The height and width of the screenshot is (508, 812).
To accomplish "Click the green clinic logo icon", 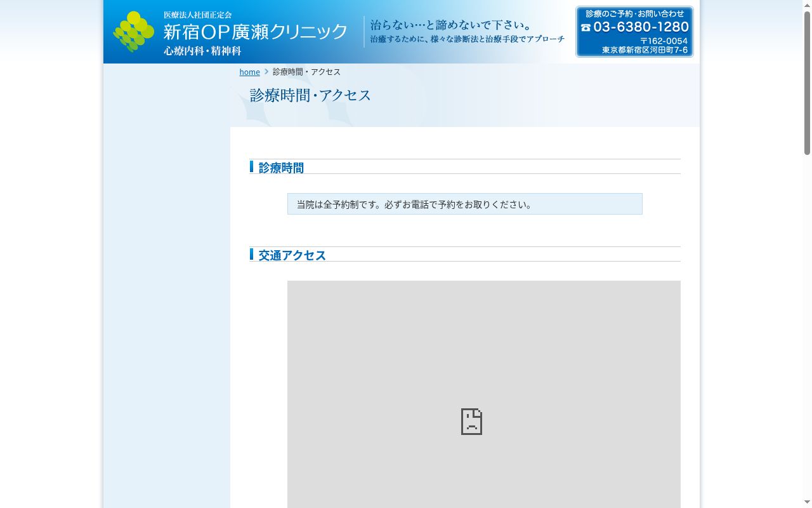I will pyautogui.click(x=134, y=32).
